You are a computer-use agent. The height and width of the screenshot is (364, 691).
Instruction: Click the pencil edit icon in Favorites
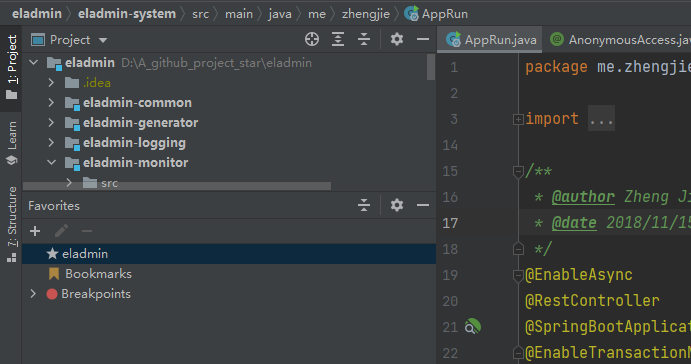[61, 231]
